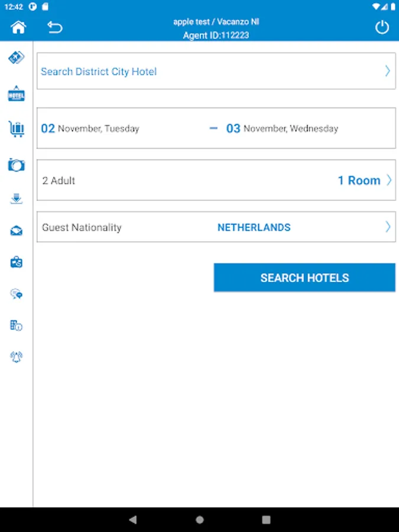Image resolution: width=399 pixels, height=532 pixels.
Task: Change check-out date 03 November
Action: point(282,129)
